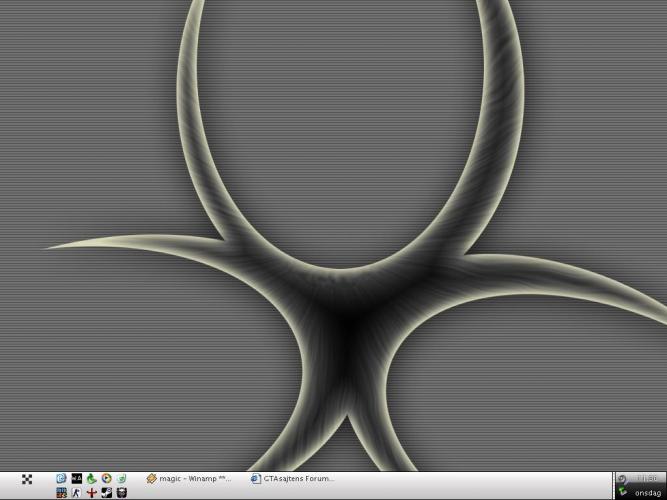667x500 pixels.
Task: Launch the green figure messenger icon
Action: pyautogui.click(x=91, y=479)
